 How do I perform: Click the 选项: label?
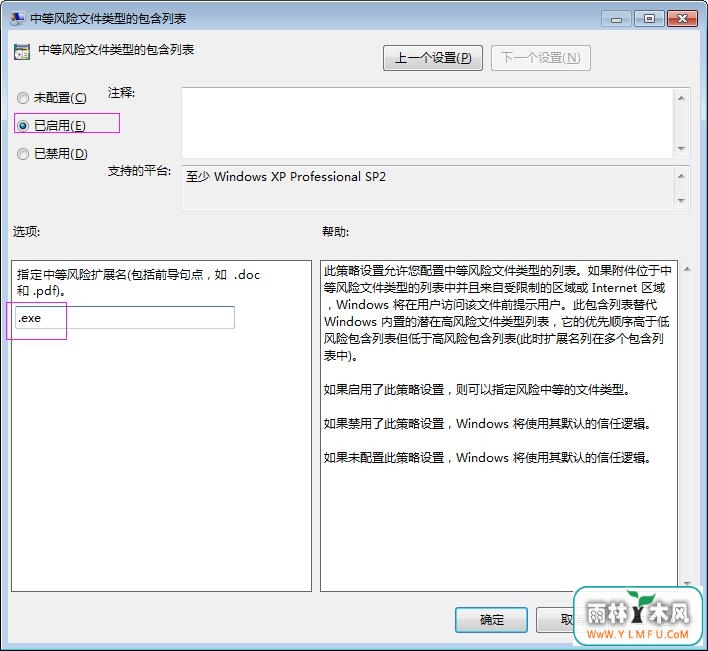point(26,232)
